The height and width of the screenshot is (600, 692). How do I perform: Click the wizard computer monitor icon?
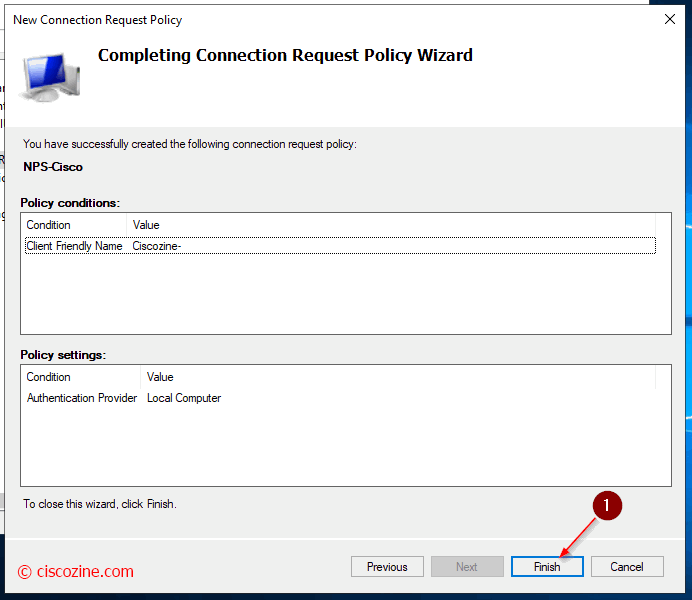point(50,78)
